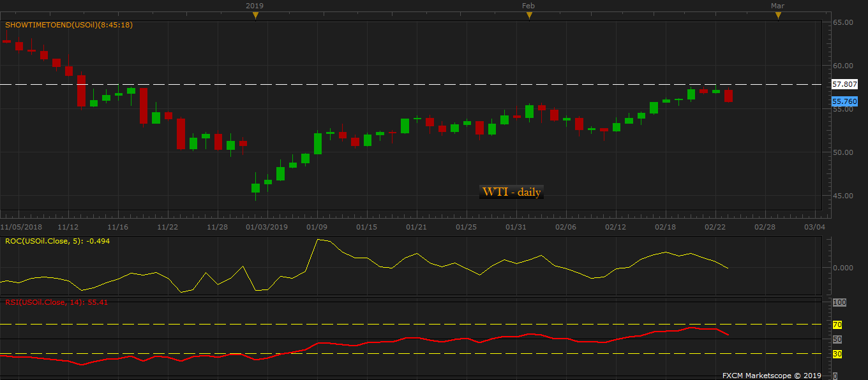The image size is (868, 380).
Task: Click the 01/25 date axis label
Action: 467,226
